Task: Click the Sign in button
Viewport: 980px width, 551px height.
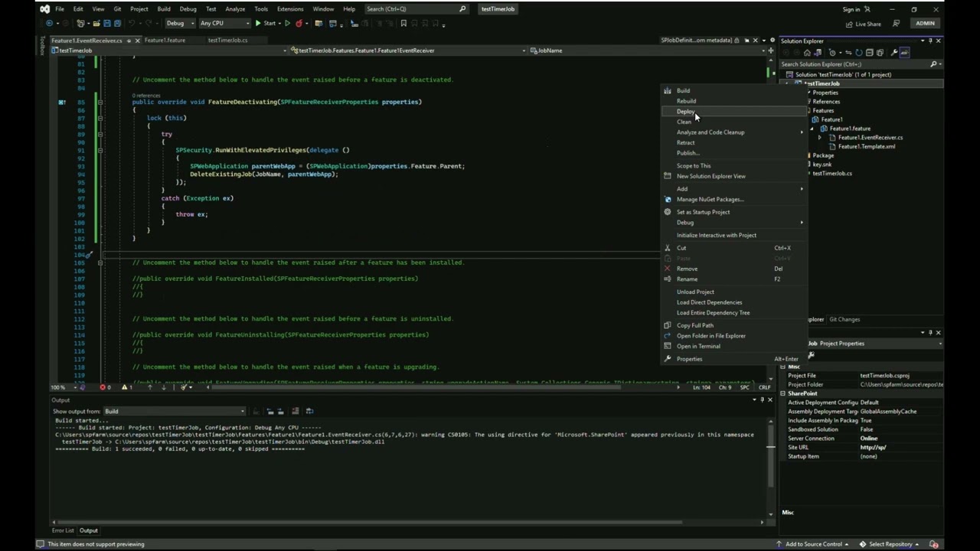Action: tap(857, 10)
